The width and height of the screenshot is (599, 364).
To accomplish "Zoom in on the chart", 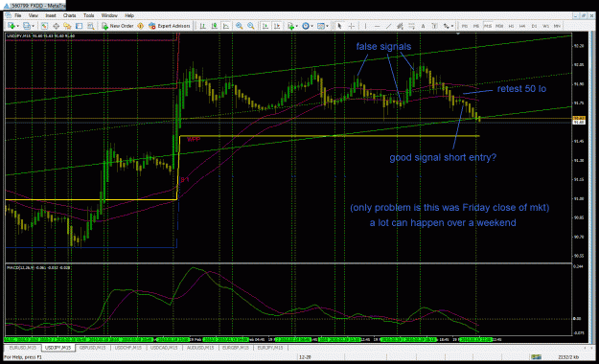I will pos(240,26).
